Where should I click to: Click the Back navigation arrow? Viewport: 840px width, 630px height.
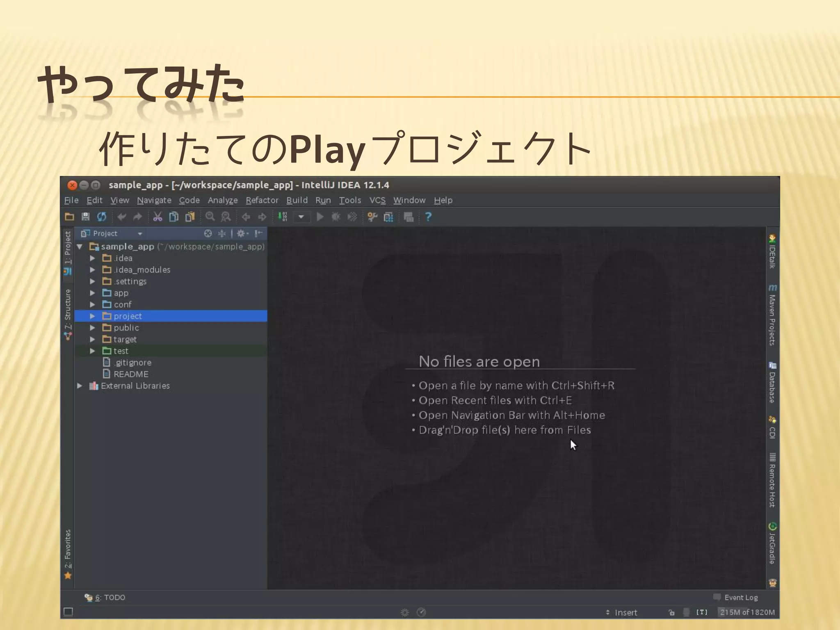(x=246, y=217)
